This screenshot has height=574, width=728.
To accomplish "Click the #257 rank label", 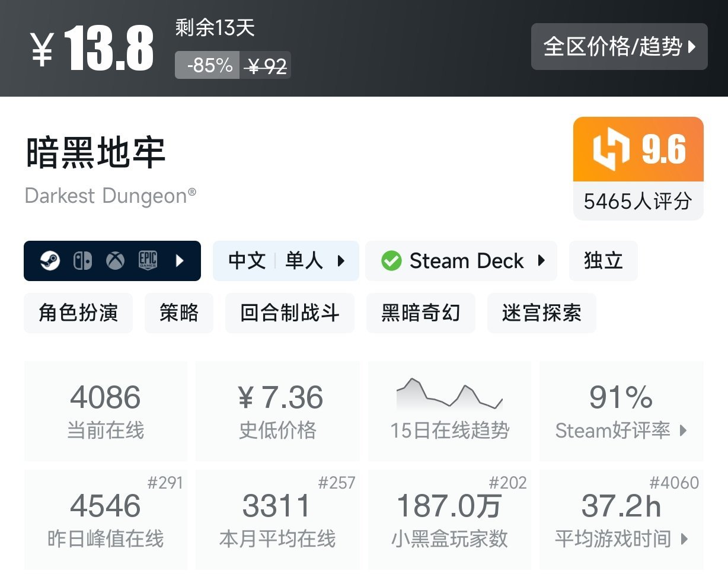I will click(337, 483).
